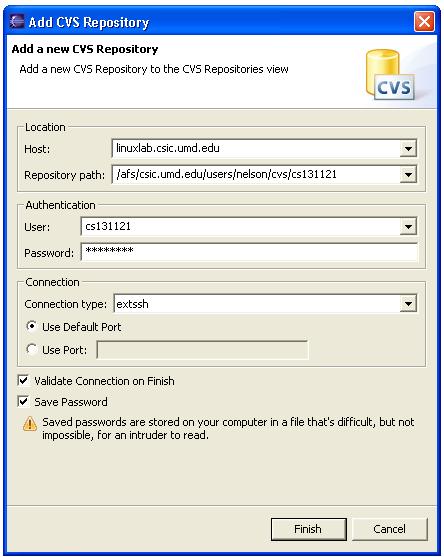The width and height of the screenshot is (444, 557).
Task: Click the Repository path text field
Action: (x=256, y=174)
